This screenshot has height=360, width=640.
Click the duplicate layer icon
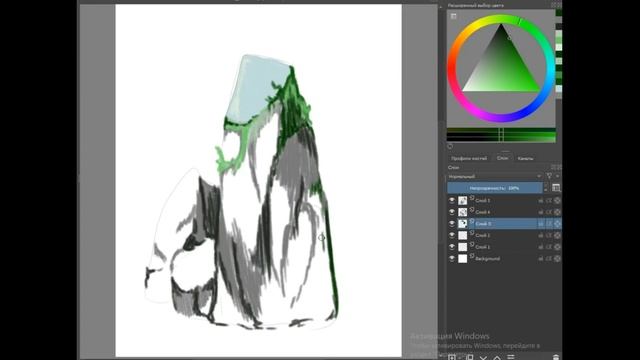coord(470,357)
